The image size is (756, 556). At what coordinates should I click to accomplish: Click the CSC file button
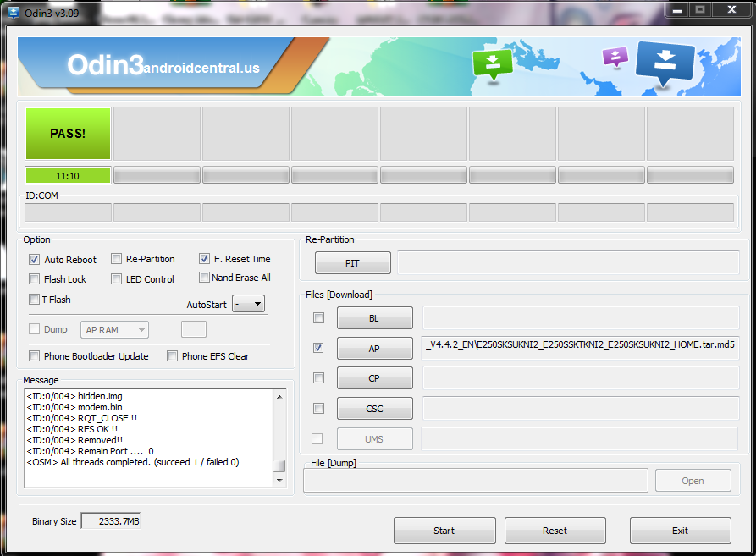click(x=375, y=409)
